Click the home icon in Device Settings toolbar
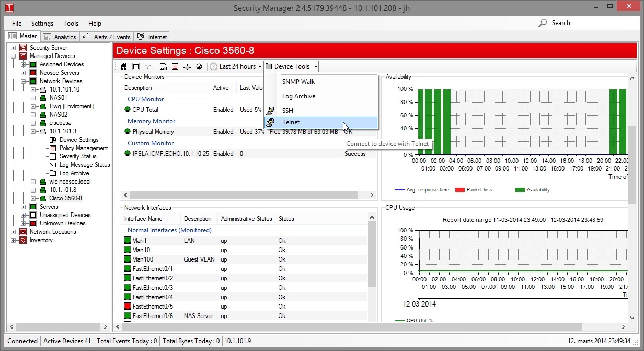The image size is (644, 351). [124, 66]
